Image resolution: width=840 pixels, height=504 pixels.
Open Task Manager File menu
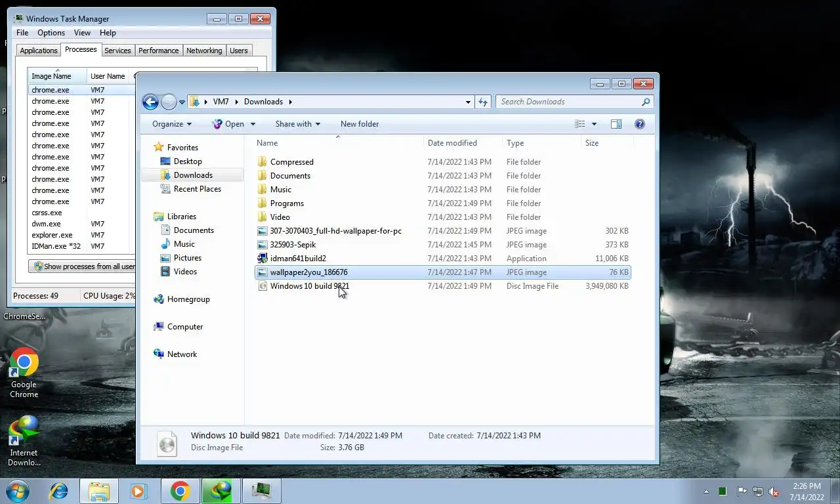(x=22, y=33)
